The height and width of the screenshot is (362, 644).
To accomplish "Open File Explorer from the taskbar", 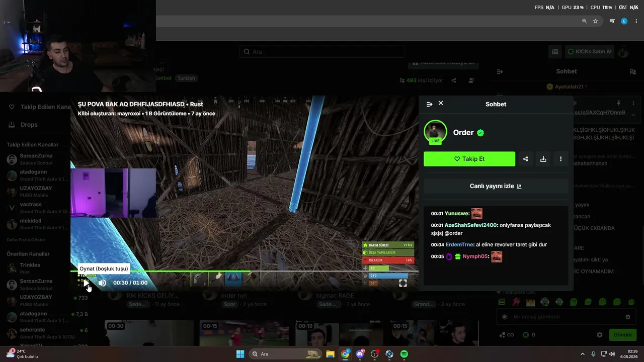I will pyautogui.click(x=330, y=354).
